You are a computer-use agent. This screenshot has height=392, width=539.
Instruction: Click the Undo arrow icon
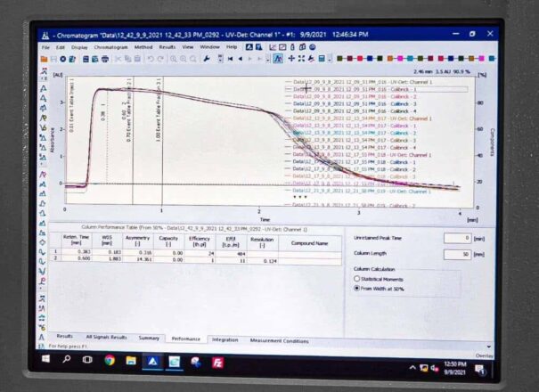click(151, 59)
